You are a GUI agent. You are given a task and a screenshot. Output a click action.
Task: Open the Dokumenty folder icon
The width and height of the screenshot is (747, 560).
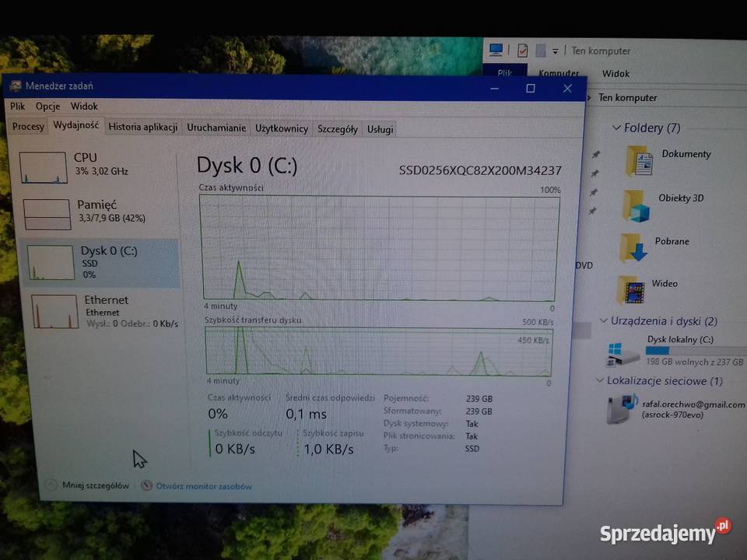point(640,160)
